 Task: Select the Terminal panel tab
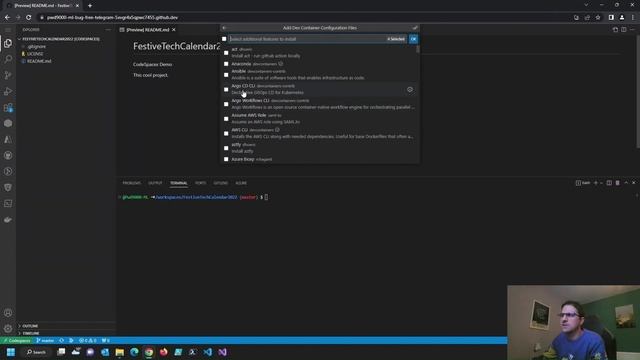[x=179, y=183]
